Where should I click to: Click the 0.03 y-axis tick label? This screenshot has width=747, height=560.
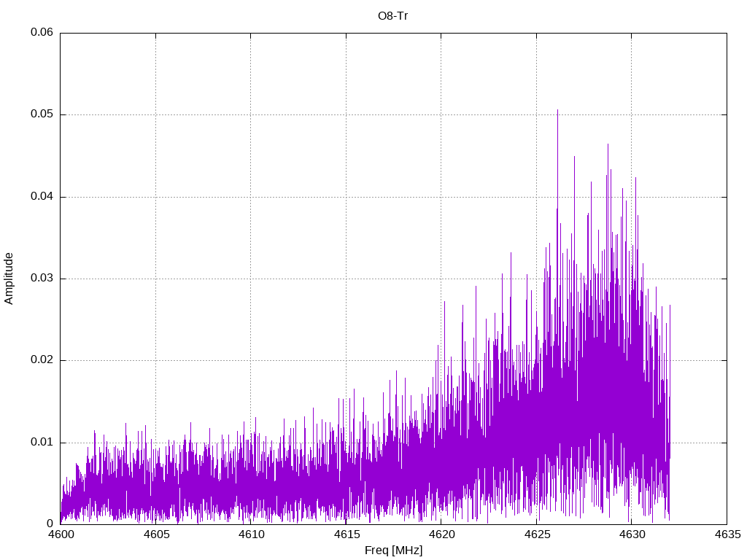[x=42, y=278]
